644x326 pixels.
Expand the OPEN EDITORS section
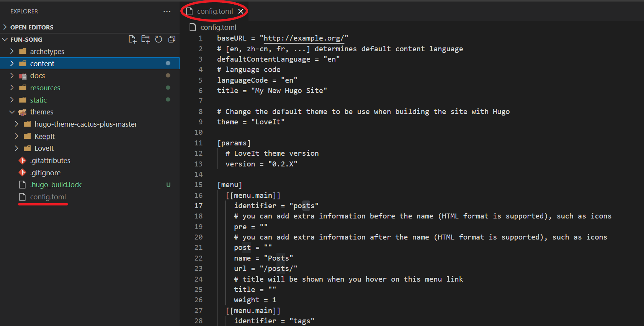5,27
